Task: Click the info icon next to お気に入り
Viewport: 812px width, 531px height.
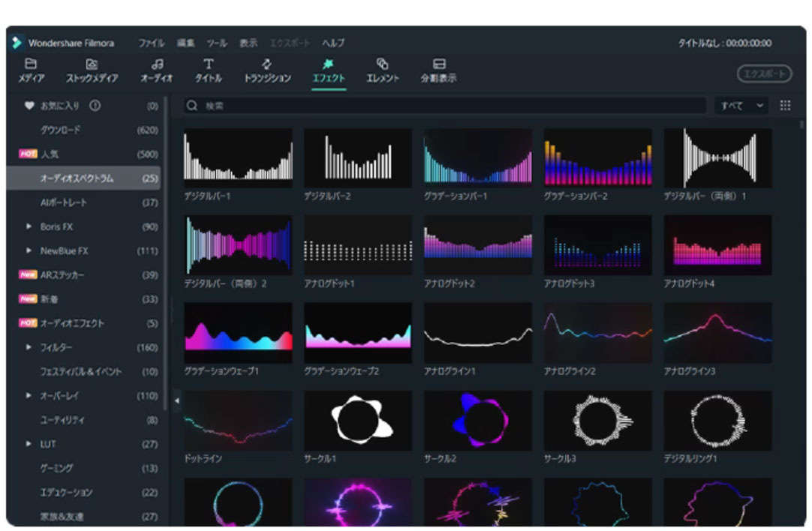Action: coord(95,106)
